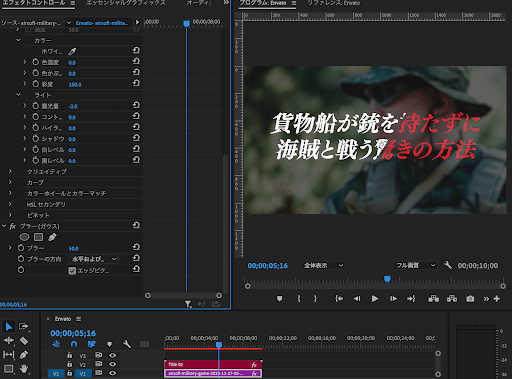Select the Pen tool in tools panel
Viewport: 512px width, 379px height.
tap(24, 355)
